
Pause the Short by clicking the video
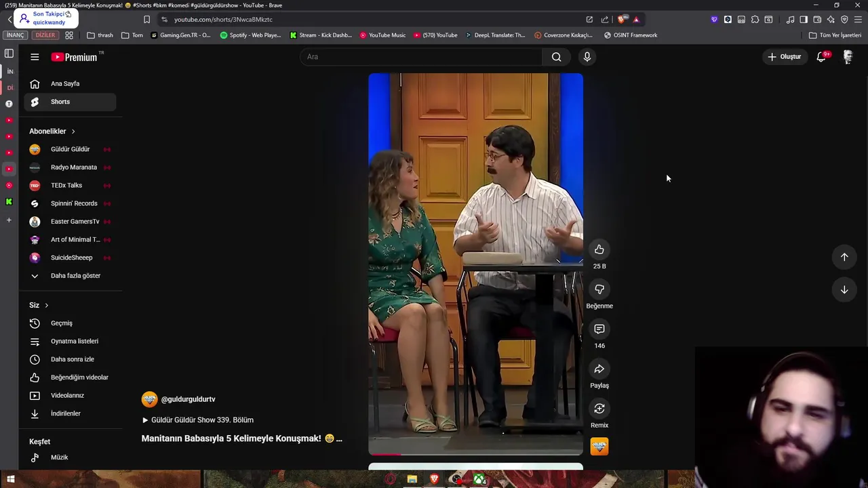click(x=475, y=264)
